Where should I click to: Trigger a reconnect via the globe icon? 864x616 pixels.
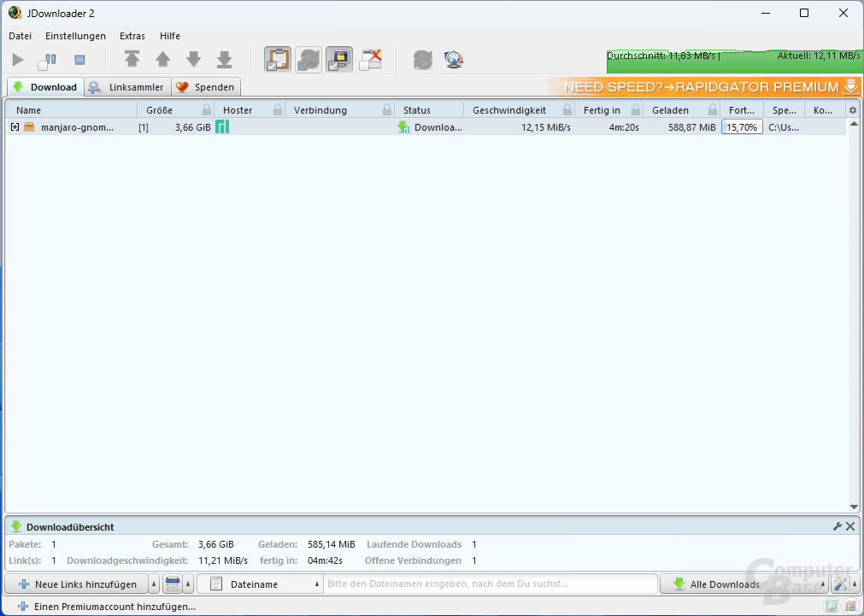[454, 59]
